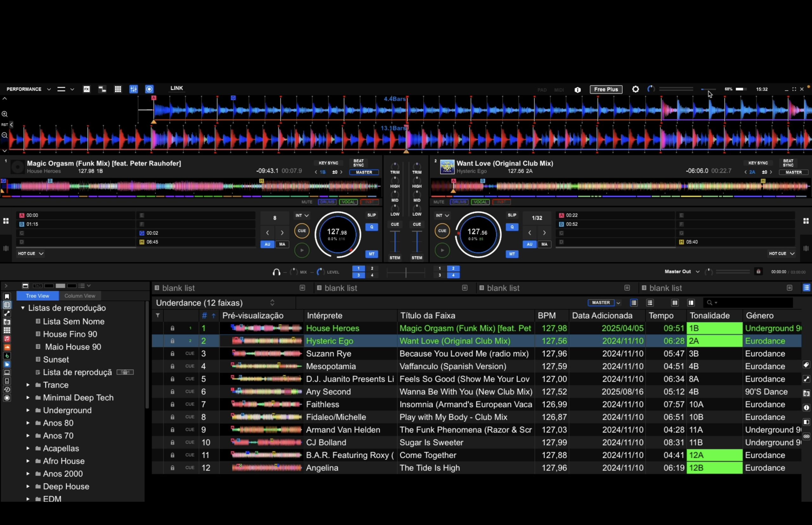Click the track filter funnel icon
The width and height of the screenshot is (812, 525).
[158, 315]
